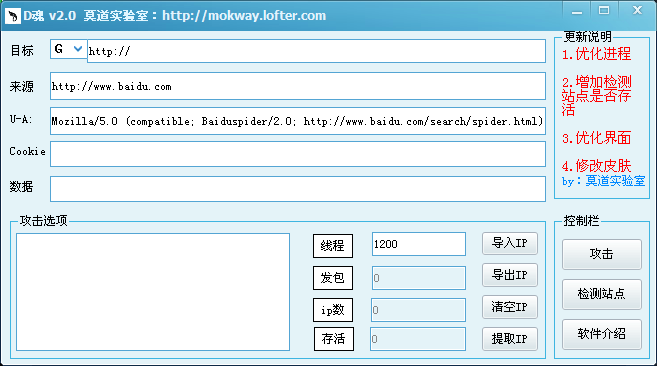The width and height of the screenshot is (657, 366).
Task: Click the ip数 counter field
Action: pos(418,310)
